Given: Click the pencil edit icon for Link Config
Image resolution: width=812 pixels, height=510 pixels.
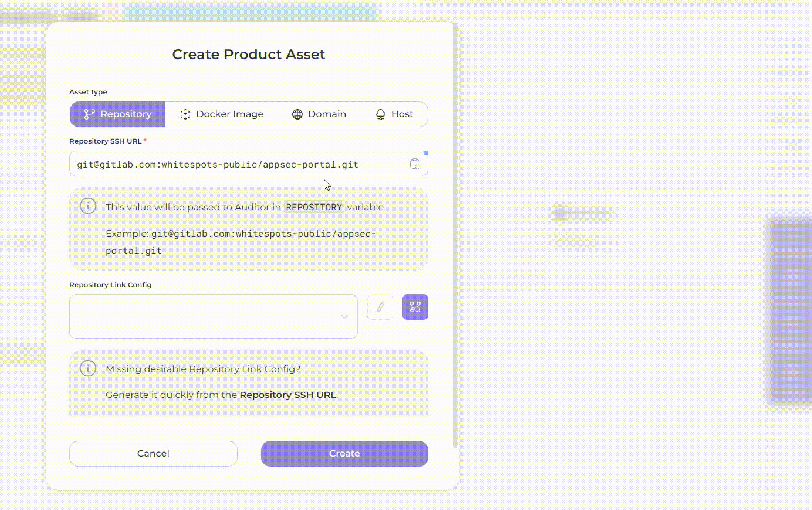Looking at the screenshot, I should [380, 307].
